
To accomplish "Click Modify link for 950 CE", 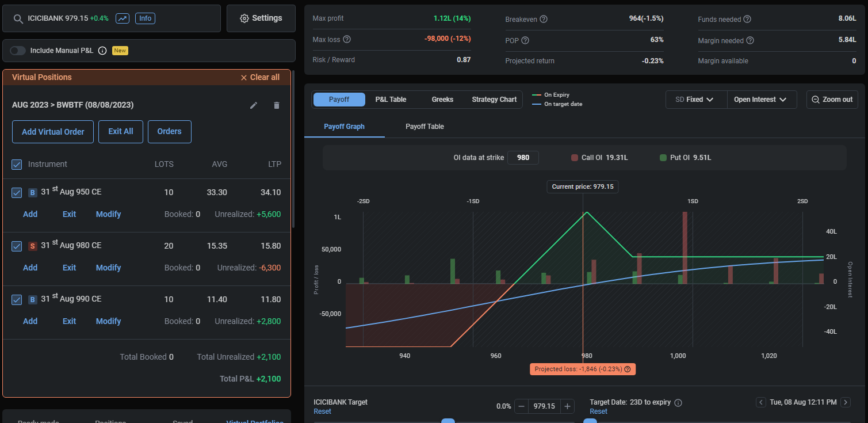I will (108, 214).
